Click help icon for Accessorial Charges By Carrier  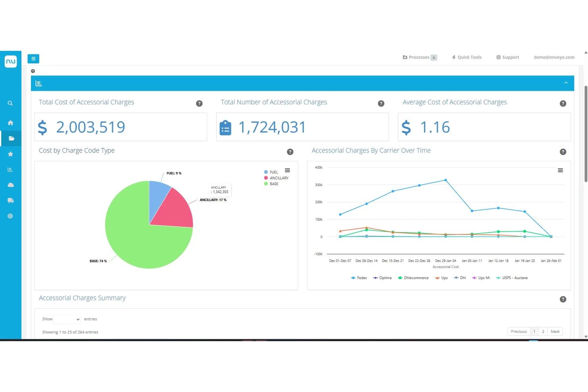click(x=563, y=152)
